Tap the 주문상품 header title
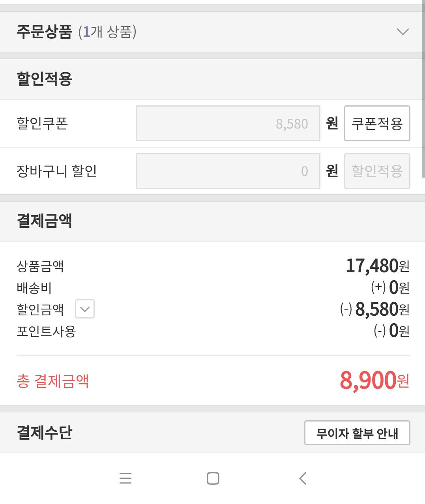 tap(44, 32)
